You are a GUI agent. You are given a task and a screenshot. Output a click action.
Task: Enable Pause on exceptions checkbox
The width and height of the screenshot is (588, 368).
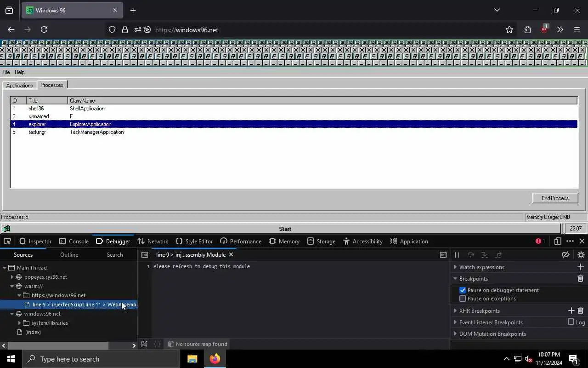click(463, 299)
